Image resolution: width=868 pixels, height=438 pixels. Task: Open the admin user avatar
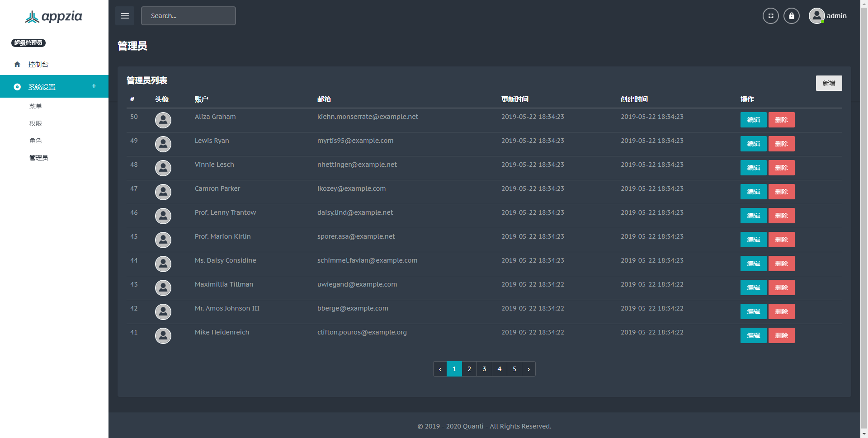(816, 16)
